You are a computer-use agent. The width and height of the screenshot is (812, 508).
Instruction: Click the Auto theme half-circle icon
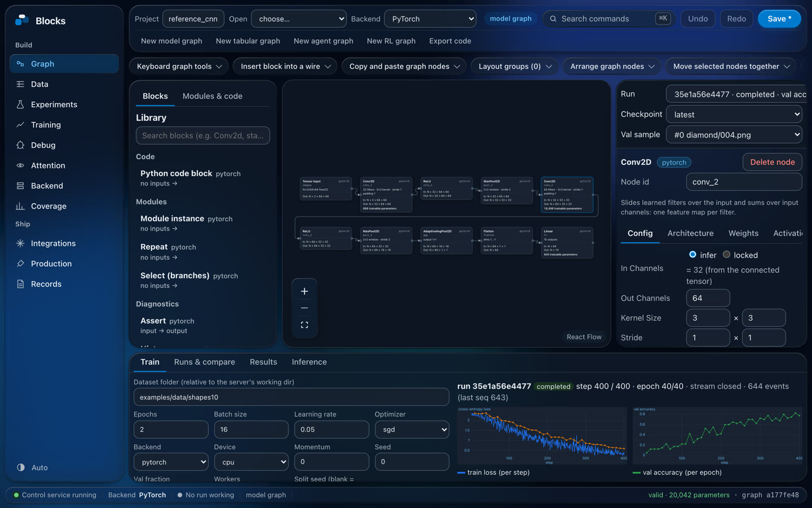tap(21, 467)
